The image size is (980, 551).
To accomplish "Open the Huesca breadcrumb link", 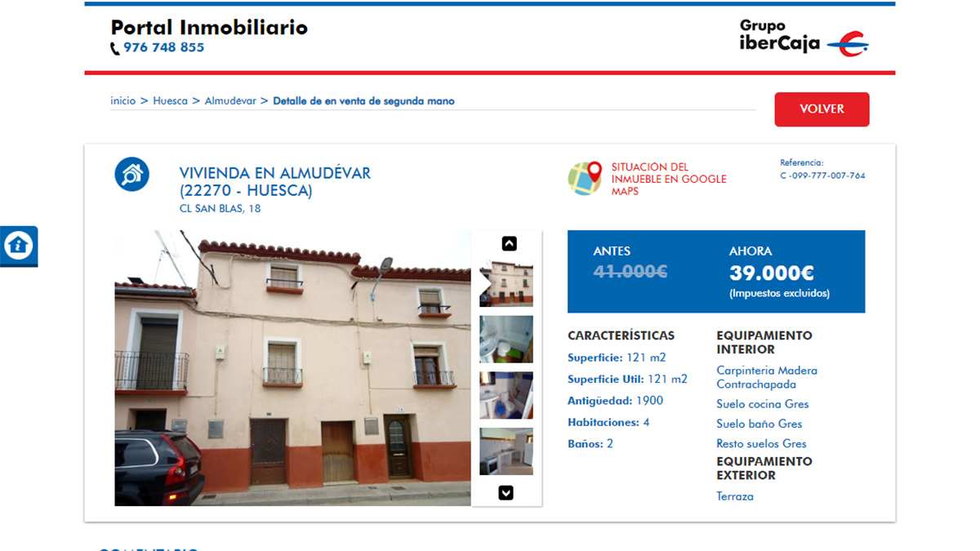I will [x=170, y=101].
